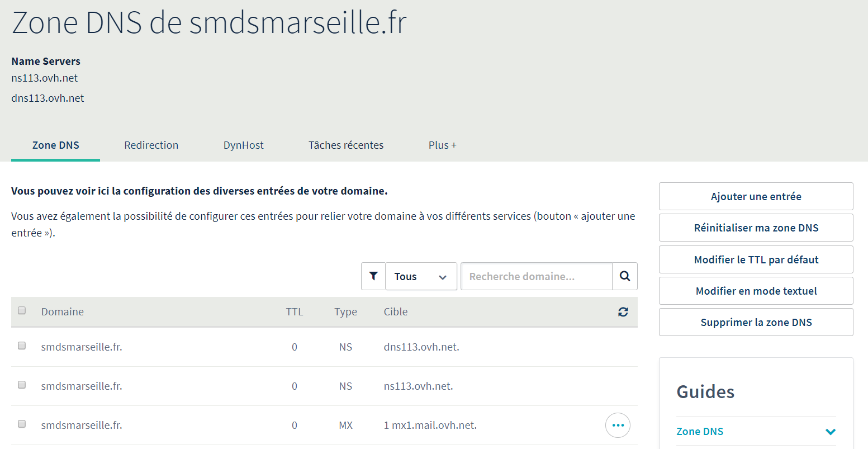Open actions menu for MX record
This screenshot has height=449, width=868.
pyautogui.click(x=618, y=426)
